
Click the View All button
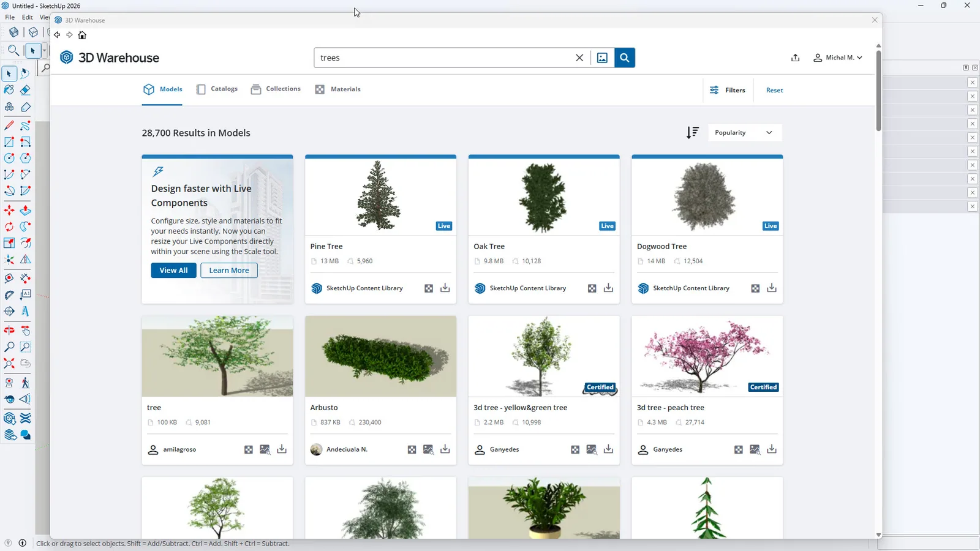point(174,271)
